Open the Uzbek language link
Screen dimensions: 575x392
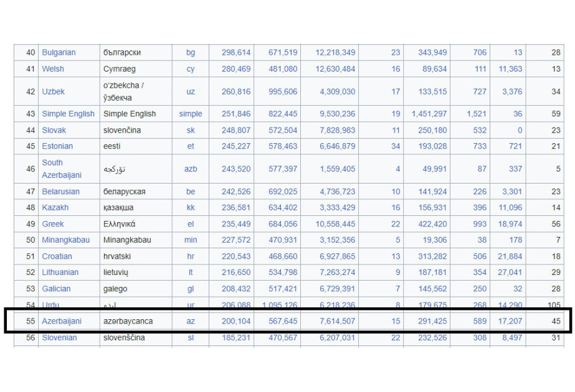(x=53, y=91)
